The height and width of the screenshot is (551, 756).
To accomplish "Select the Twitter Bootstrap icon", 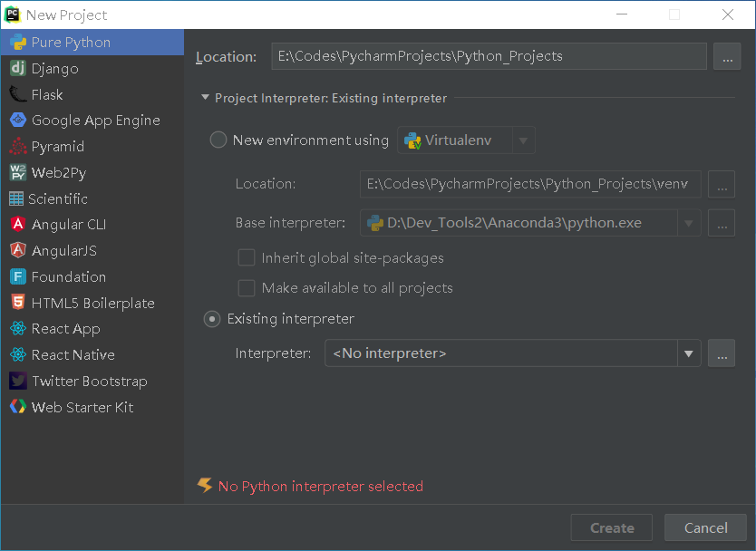I will (x=18, y=381).
